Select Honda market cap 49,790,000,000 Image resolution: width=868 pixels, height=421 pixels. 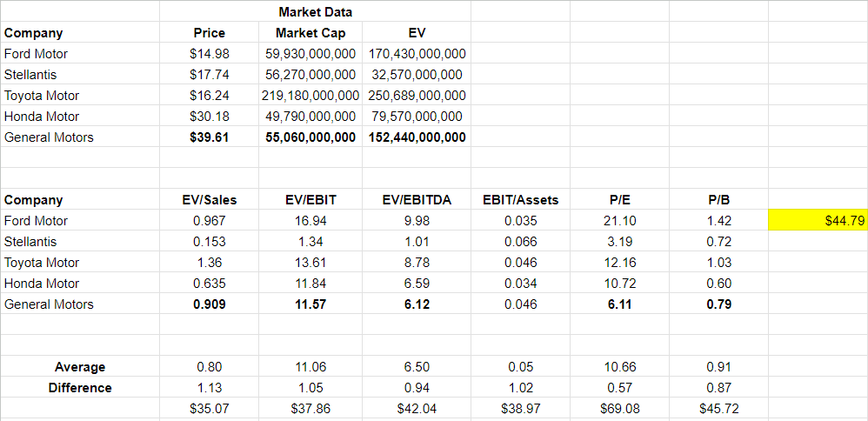[310, 117]
